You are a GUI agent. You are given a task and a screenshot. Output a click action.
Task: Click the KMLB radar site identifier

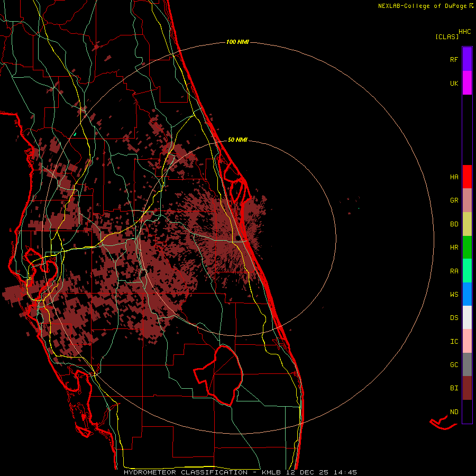271,472
